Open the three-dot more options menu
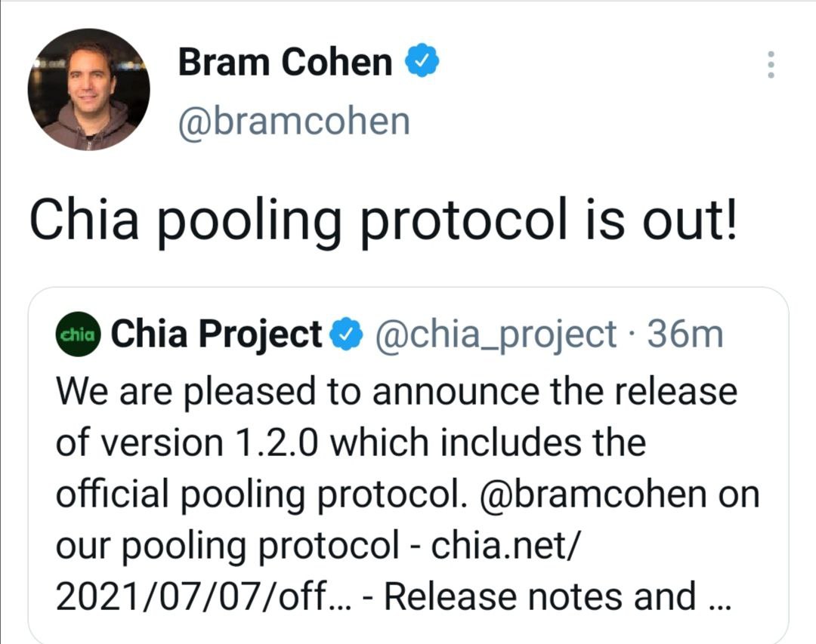 coord(770,65)
